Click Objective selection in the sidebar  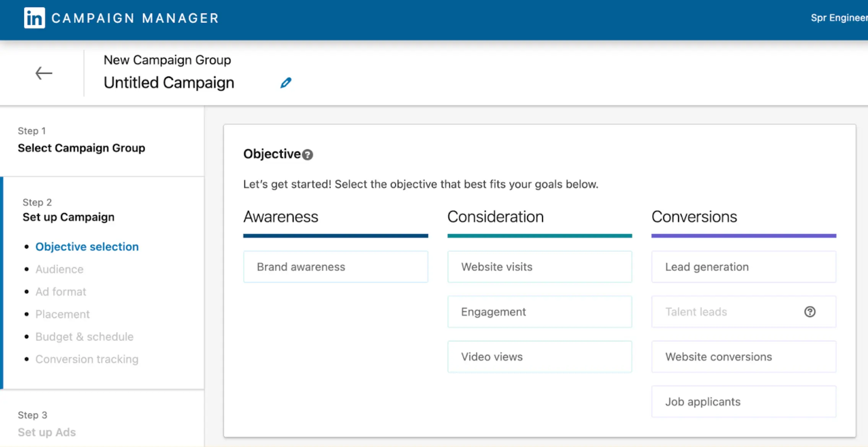tap(87, 246)
